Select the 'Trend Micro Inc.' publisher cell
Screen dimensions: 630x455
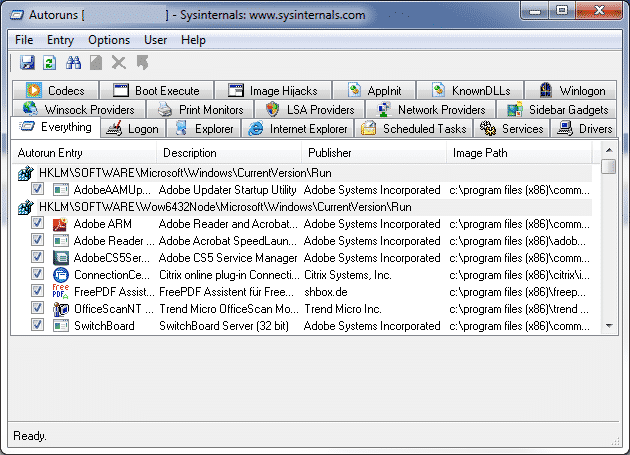click(343, 309)
